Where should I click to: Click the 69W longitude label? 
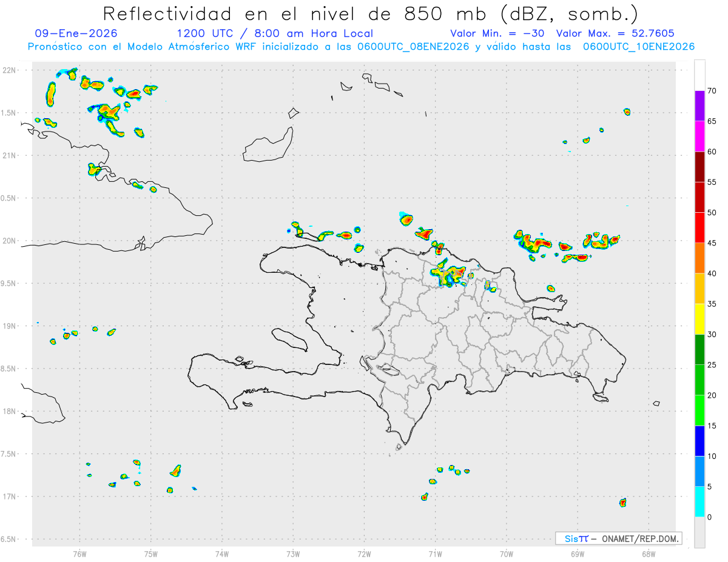coord(578,553)
